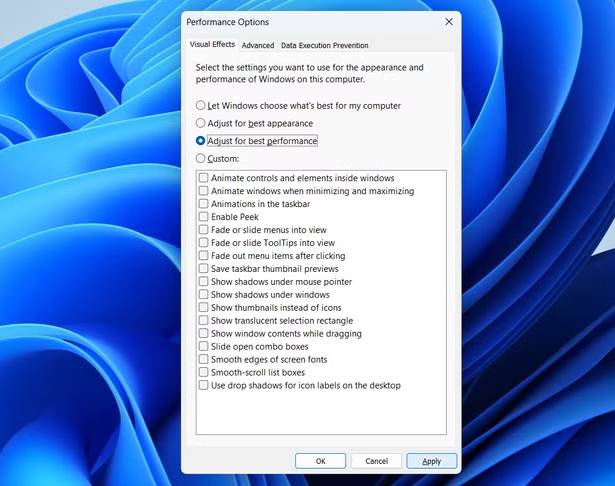The width and height of the screenshot is (615, 486).
Task: Select Let Windows choose what's best
Action: pos(200,106)
